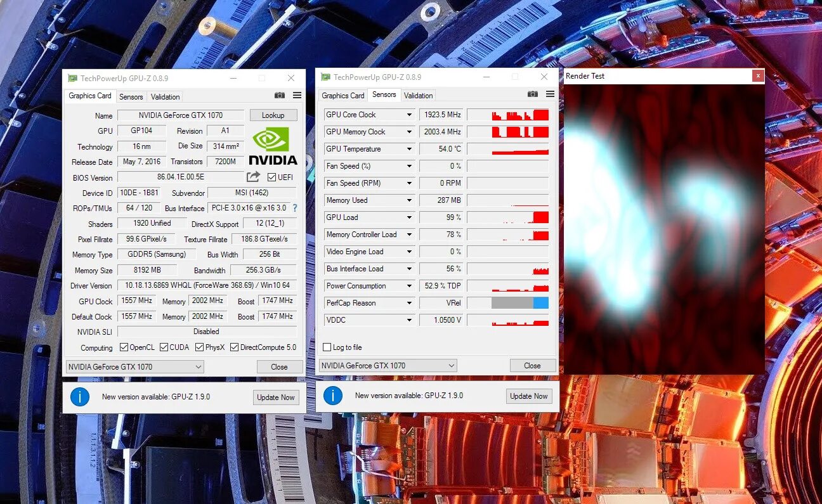Click the Subvendor field MSI (1462)
The width and height of the screenshot is (822, 504).
pyautogui.click(x=252, y=193)
